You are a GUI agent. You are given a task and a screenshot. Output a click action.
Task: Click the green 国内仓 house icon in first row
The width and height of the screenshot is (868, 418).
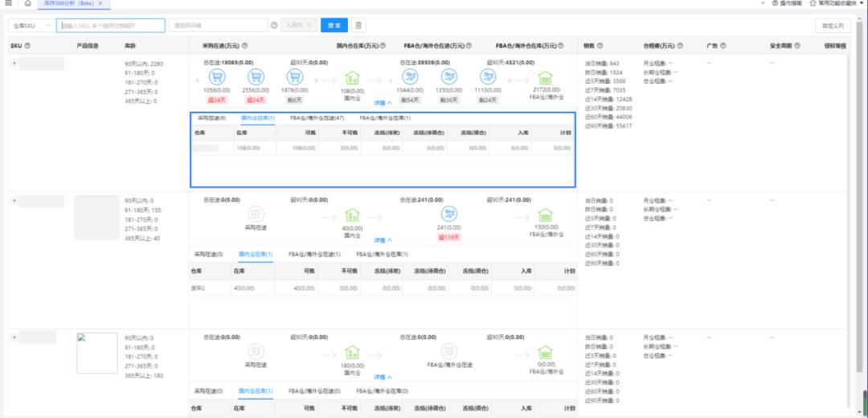[350, 78]
